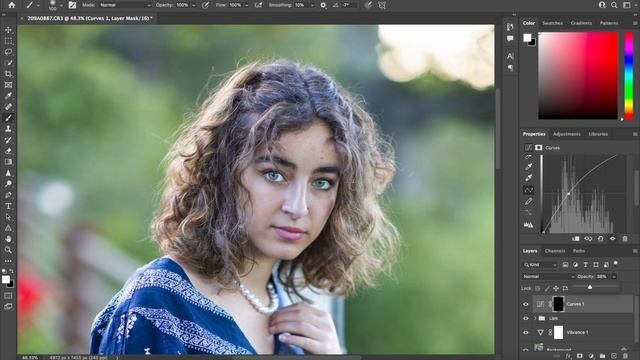Click the layer opacity slider handle
This screenshot has height=360, width=640.
click(589, 288)
